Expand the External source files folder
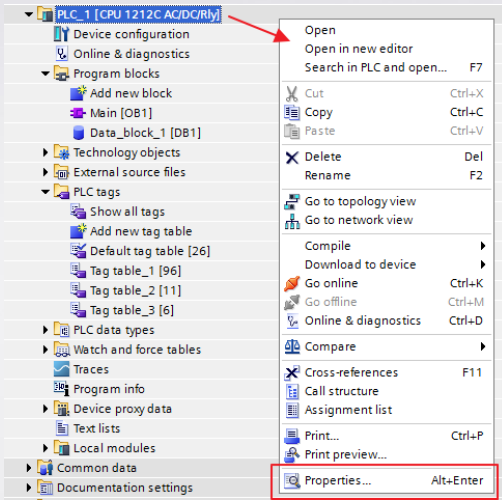Viewport: 502px width, 500px height. coord(45,172)
